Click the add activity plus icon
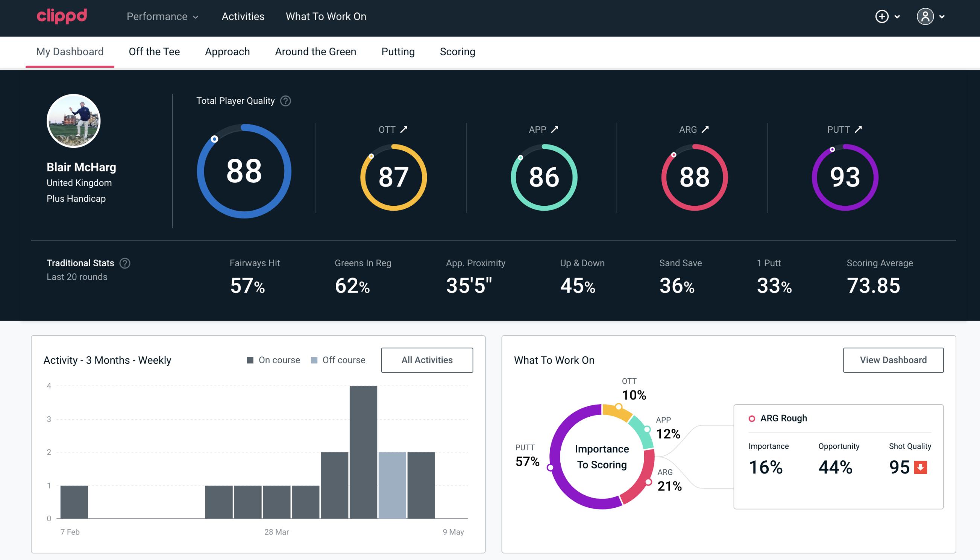The image size is (980, 560). click(x=883, y=17)
